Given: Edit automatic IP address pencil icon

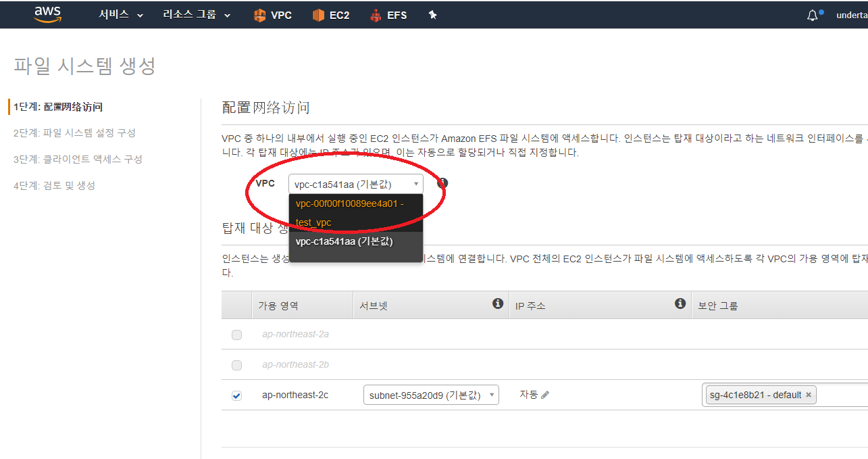Looking at the screenshot, I should click(545, 395).
